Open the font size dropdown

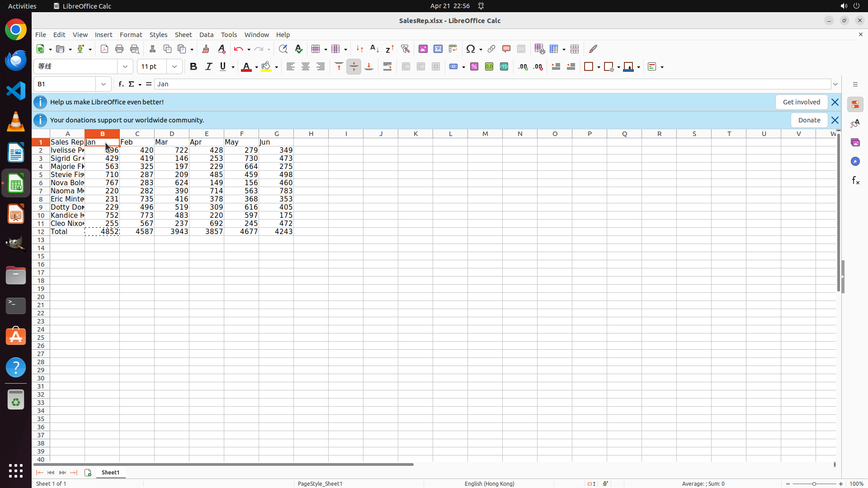point(175,66)
